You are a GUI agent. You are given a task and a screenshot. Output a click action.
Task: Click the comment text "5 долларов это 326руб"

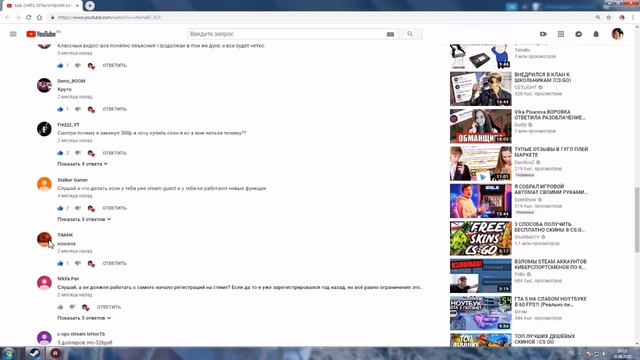(84, 342)
